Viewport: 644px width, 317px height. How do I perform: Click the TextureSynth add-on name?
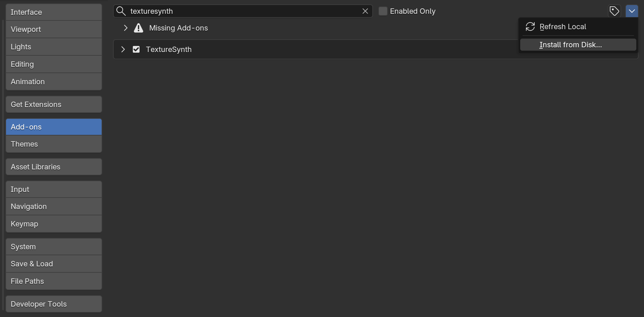pyautogui.click(x=169, y=49)
